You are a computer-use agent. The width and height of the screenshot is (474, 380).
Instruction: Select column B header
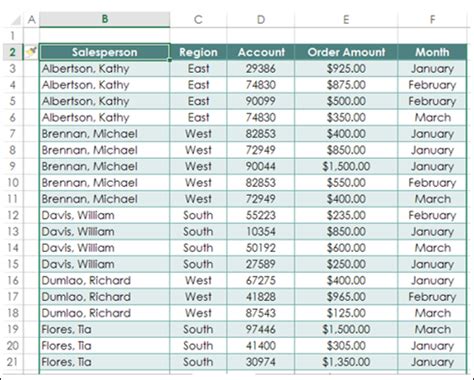(104, 19)
